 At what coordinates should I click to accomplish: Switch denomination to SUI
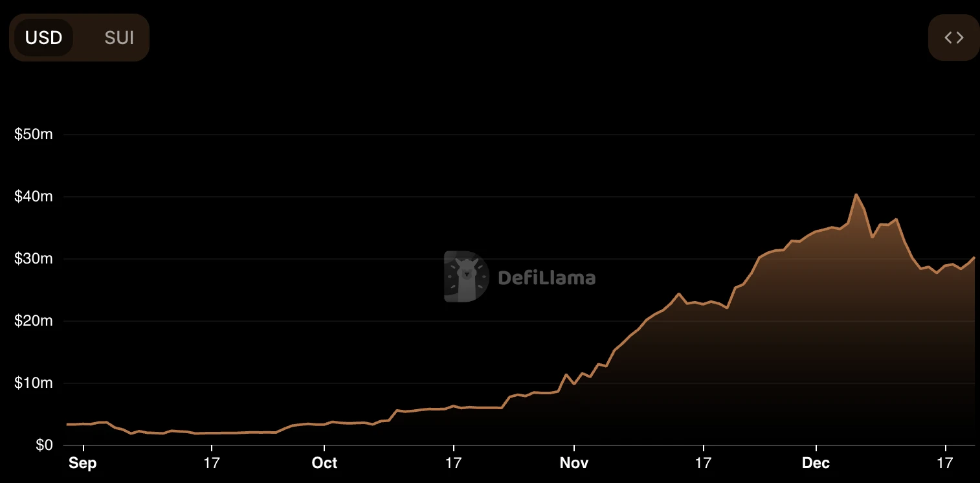click(119, 38)
